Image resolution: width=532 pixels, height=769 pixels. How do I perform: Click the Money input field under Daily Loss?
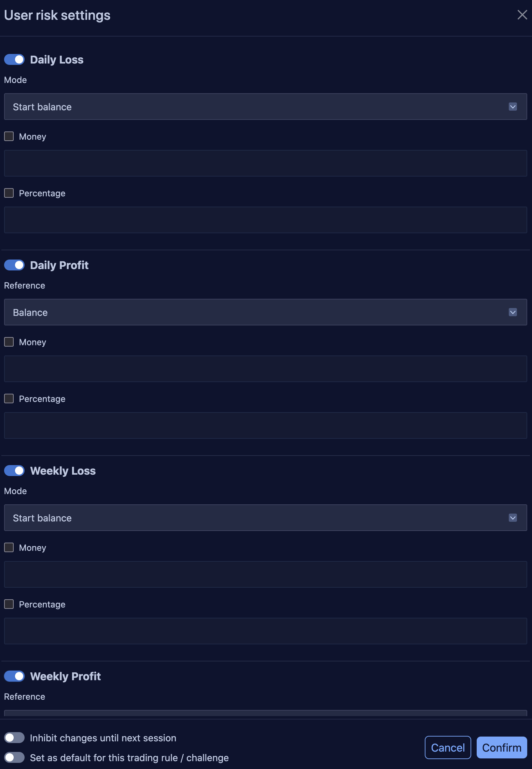(x=266, y=163)
